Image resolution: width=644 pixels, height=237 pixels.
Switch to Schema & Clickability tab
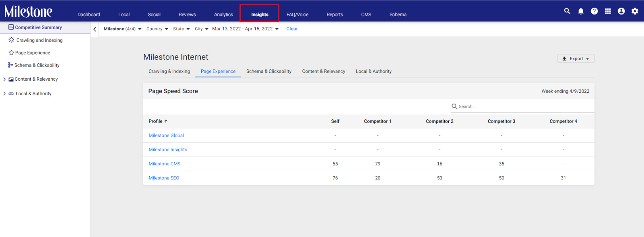point(269,71)
